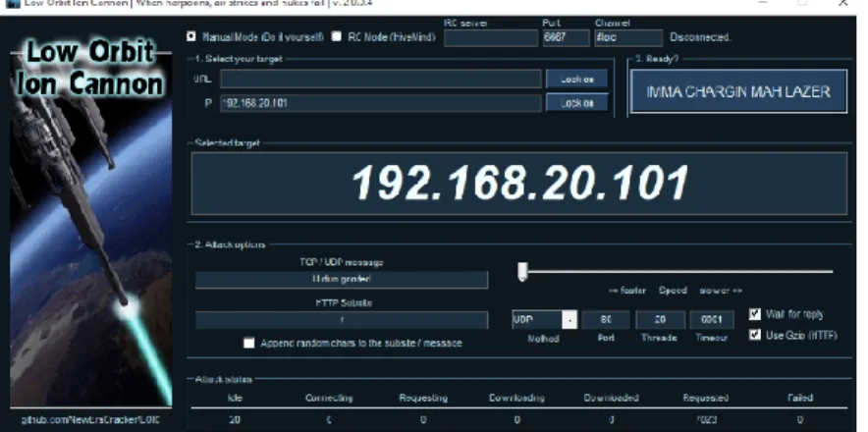Click the Disconnected status text

700,37
